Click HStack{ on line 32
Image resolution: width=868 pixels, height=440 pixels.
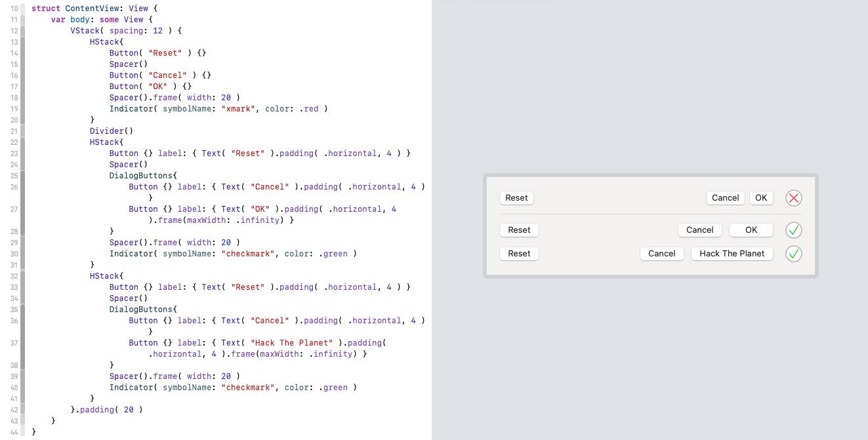click(x=107, y=276)
